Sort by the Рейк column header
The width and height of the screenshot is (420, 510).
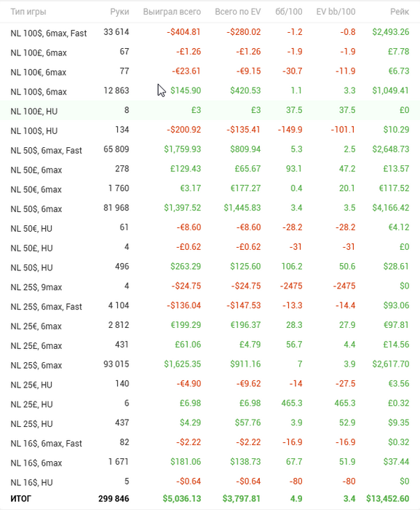point(400,12)
